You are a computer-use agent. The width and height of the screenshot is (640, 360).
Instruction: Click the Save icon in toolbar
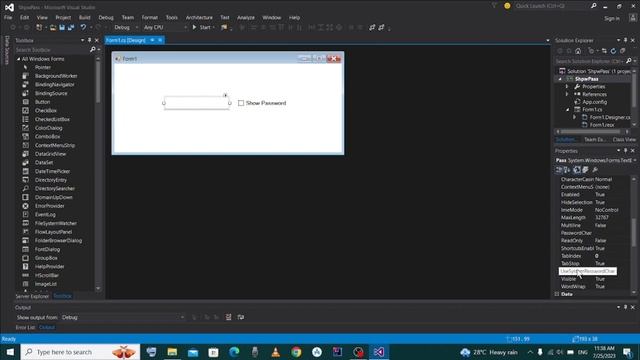point(62,27)
